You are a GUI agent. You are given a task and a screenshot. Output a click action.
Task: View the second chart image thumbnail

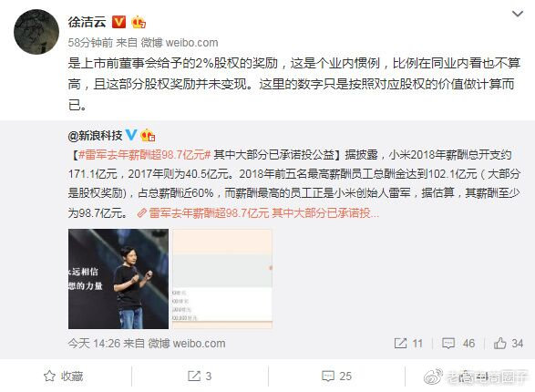tap(222, 279)
